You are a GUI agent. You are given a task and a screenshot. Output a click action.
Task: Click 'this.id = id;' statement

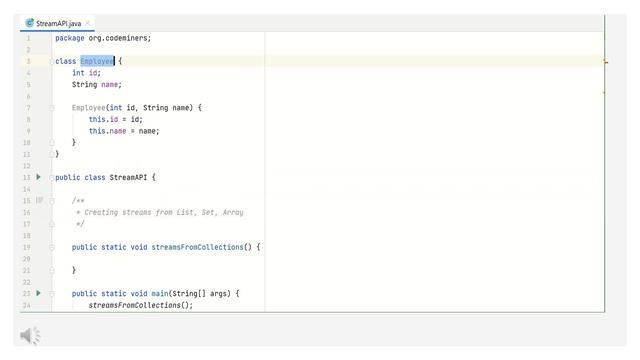(116, 120)
